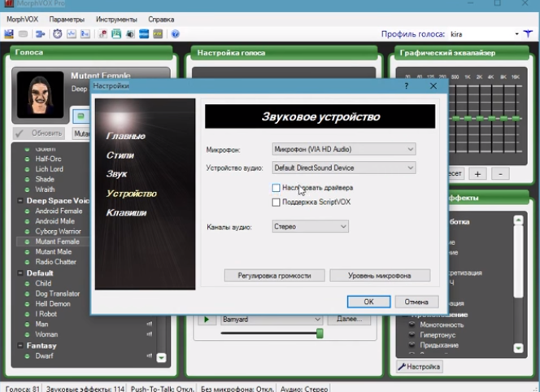The width and height of the screenshot is (540, 392).
Task: Click the green dot beside Half-Orc
Action: click(x=27, y=159)
